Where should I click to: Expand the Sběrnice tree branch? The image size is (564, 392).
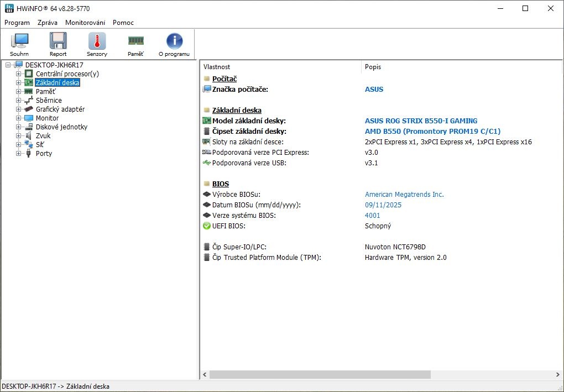(x=19, y=101)
